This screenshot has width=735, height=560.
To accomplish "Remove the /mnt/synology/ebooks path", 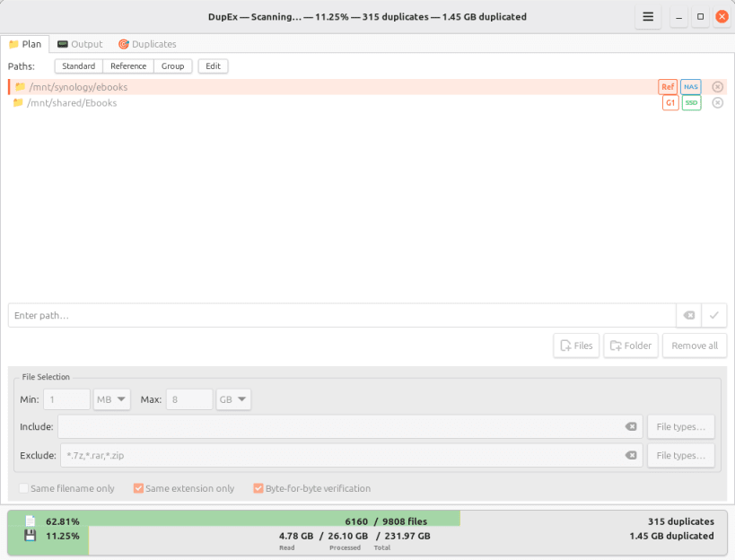I will [x=717, y=87].
